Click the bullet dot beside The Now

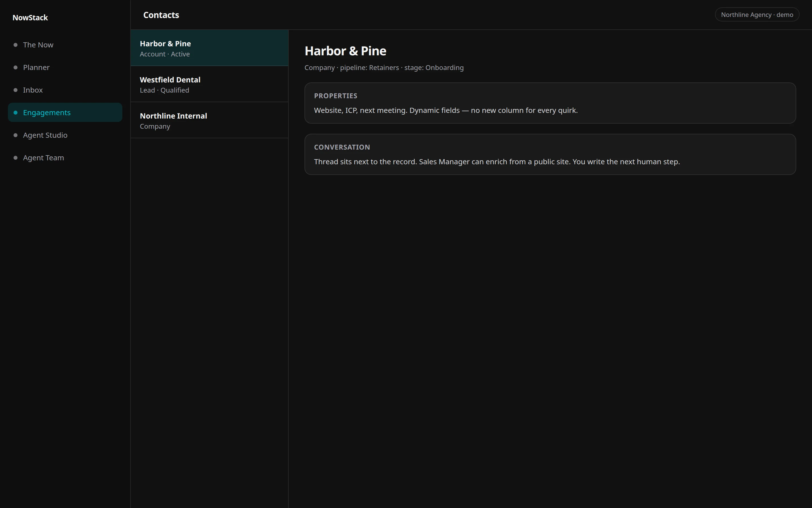click(x=16, y=45)
